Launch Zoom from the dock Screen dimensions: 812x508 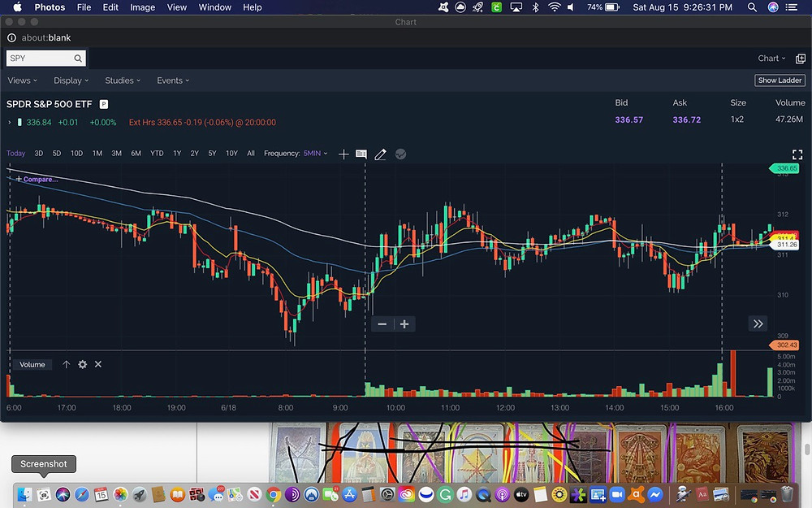pyautogui.click(x=617, y=494)
